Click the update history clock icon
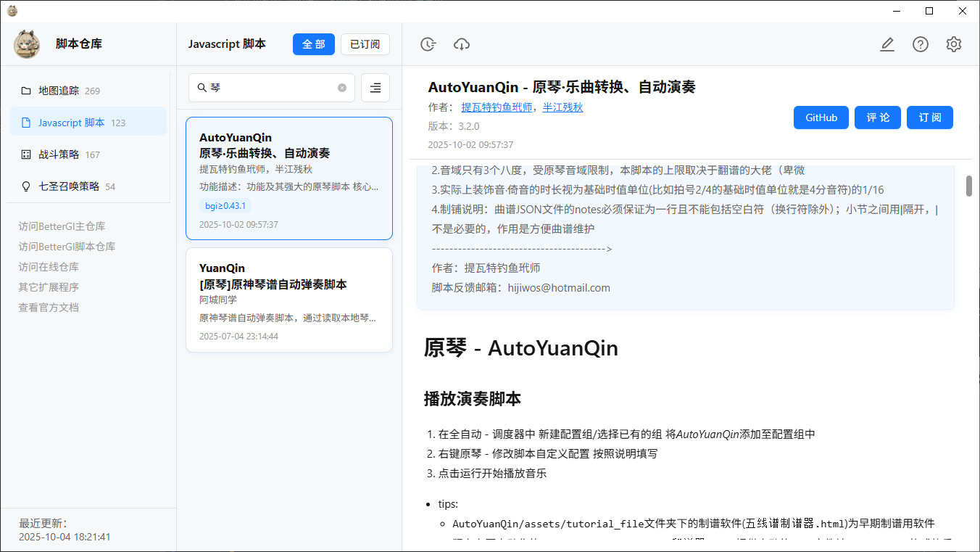The height and width of the screenshot is (552, 980). pyautogui.click(x=428, y=44)
